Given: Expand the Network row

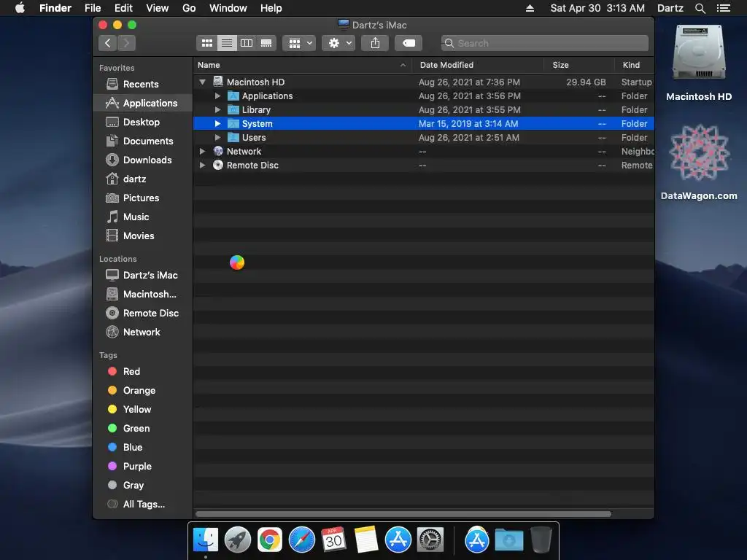Looking at the screenshot, I should pos(203,151).
